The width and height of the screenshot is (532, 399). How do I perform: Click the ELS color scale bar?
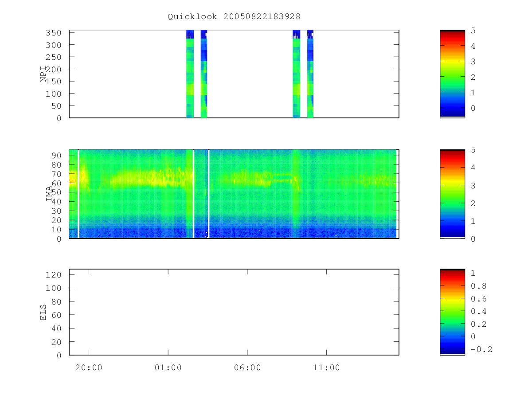coord(452,312)
